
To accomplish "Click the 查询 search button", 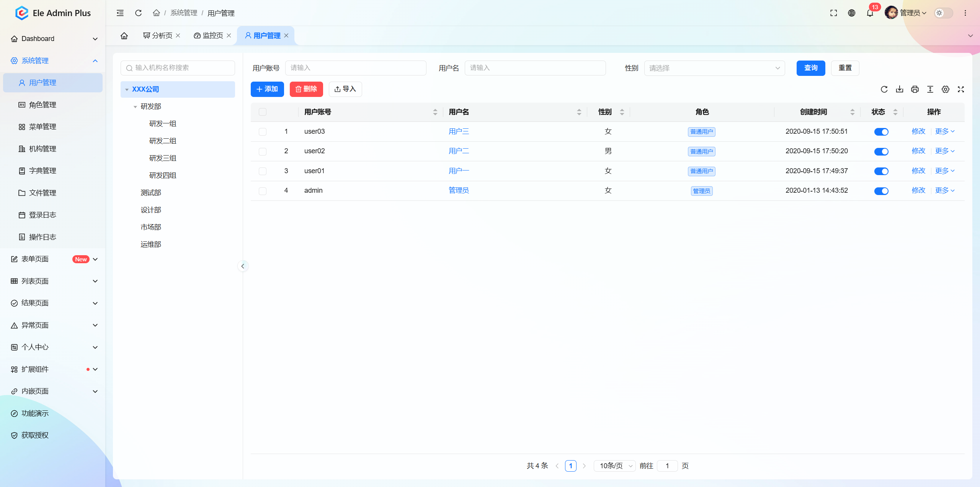I will click(810, 68).
